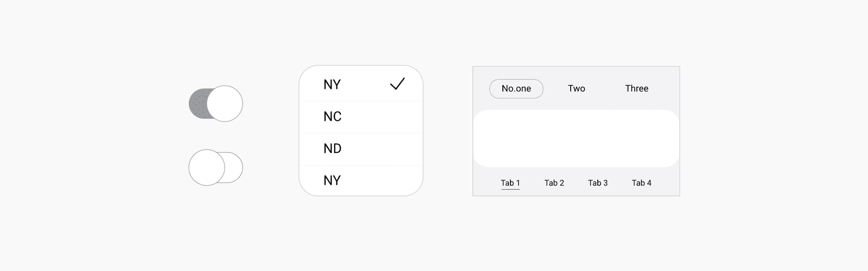Screen dimensions: 868x271
Task: Open Tab 1
Action: point(510,183)
